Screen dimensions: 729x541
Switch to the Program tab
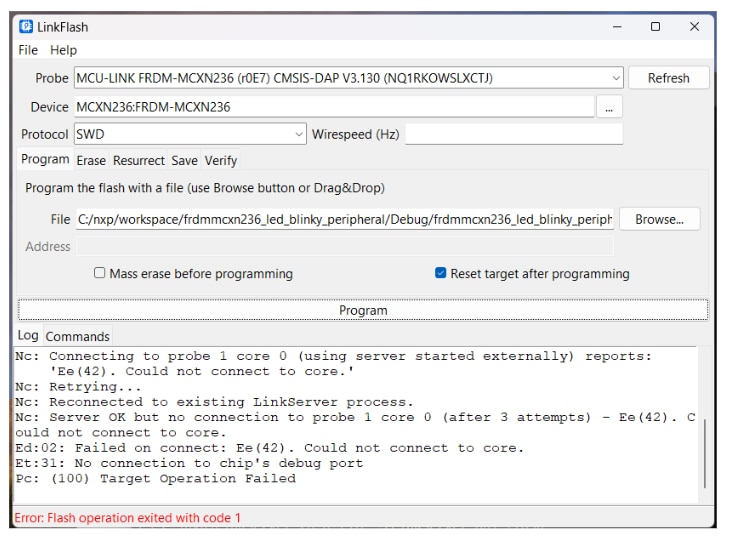(45, 159)
